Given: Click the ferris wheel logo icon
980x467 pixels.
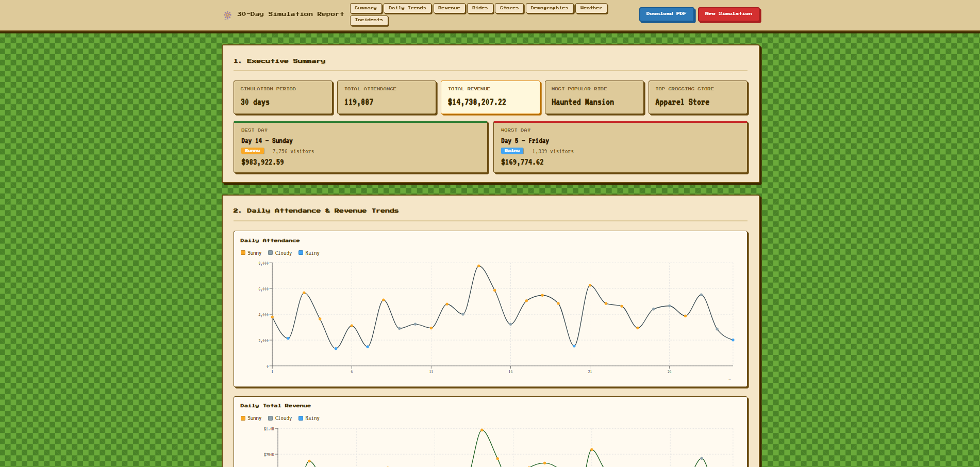Looking at the screenshot, I should pyautogui.click(x=227, y=14).
